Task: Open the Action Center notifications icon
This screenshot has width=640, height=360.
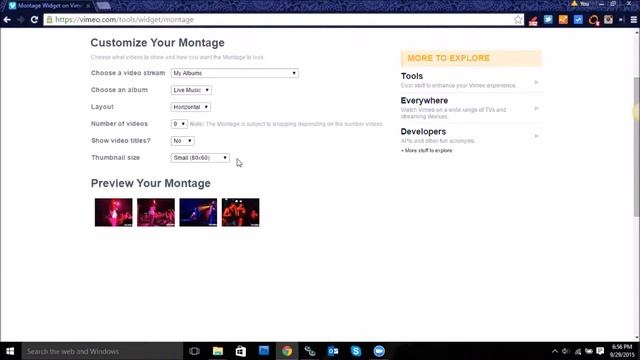Action: [600, 351]
